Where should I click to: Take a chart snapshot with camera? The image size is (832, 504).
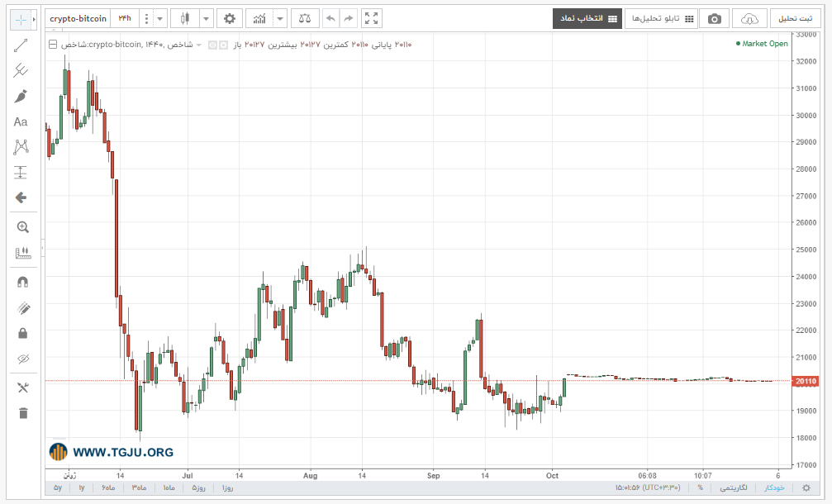click(x=714, y=18)
